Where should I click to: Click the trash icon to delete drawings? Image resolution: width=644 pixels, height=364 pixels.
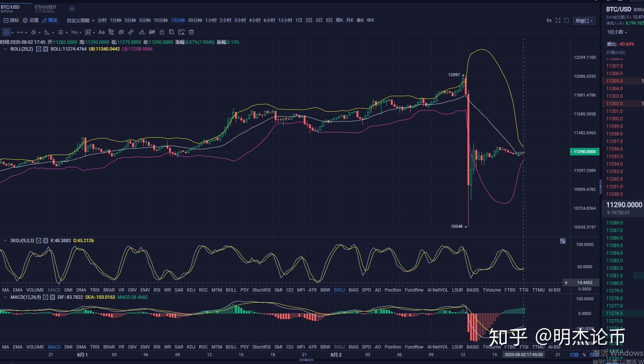click(x=191, y=32)
